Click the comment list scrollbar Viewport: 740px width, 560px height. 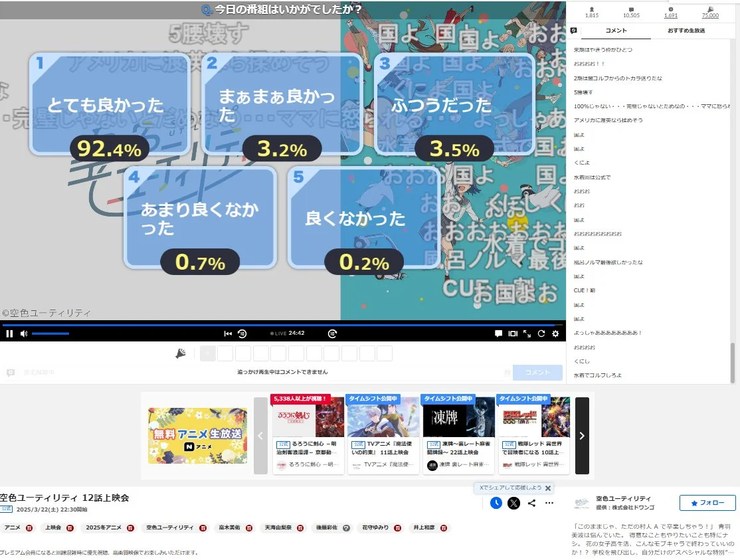tap(733, 363)
